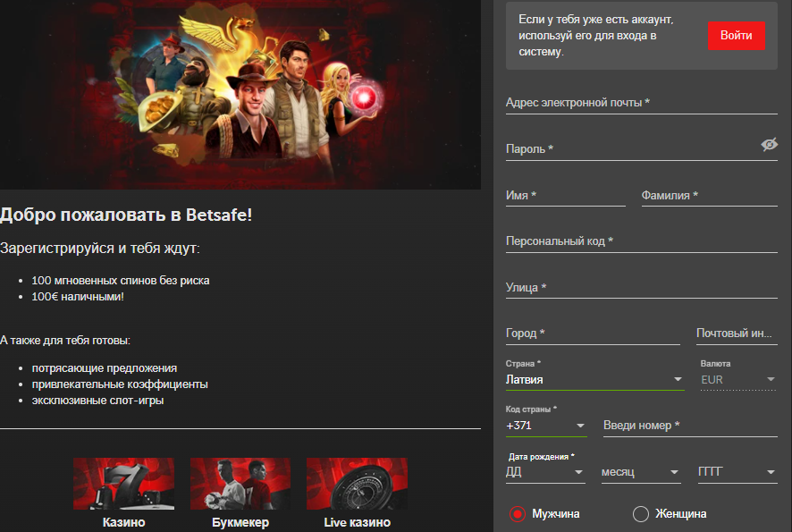Click text Зарегистрируйся и тебя ждут:

100,248
